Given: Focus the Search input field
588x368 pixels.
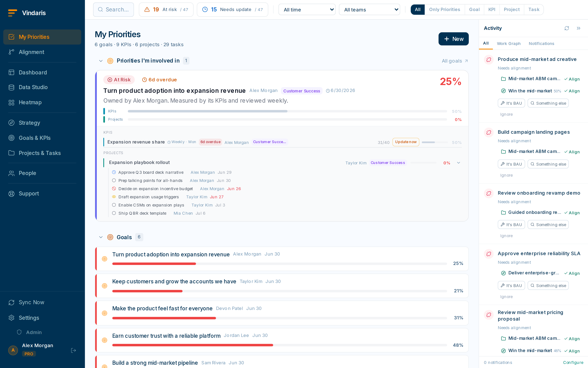Looking at the screenshot, I should point(114,9).
